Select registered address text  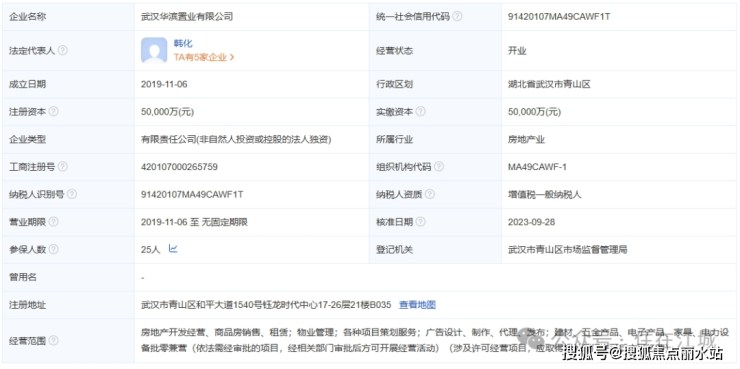click(266, 305)
